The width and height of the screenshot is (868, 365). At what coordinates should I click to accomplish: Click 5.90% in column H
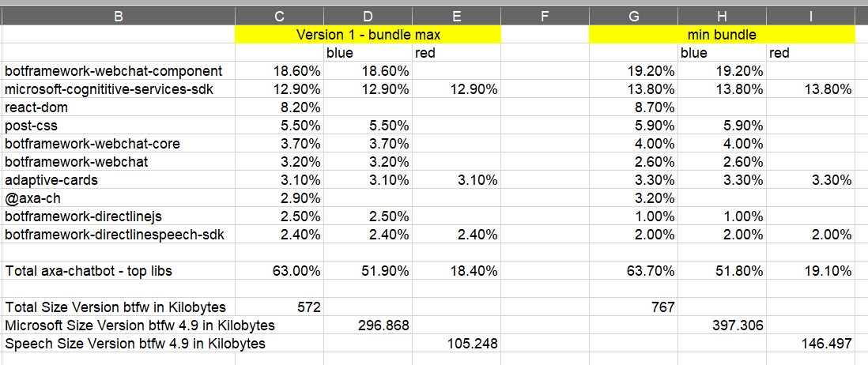[742, 126]
